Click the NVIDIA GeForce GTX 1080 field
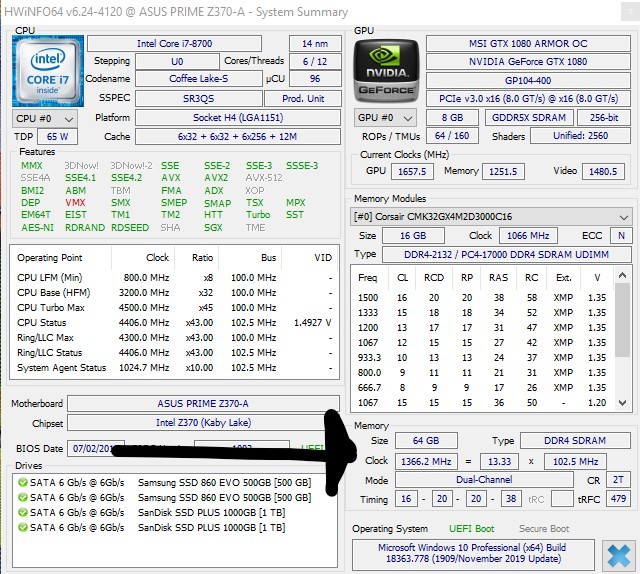640x574 pixels. 528,62
